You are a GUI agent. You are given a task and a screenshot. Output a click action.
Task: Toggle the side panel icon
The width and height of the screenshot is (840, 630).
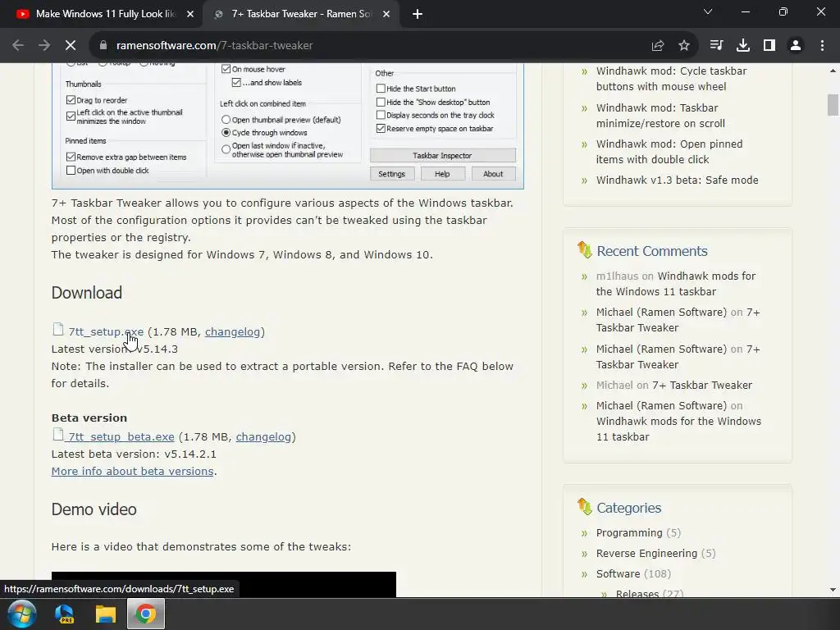[769, 46]
